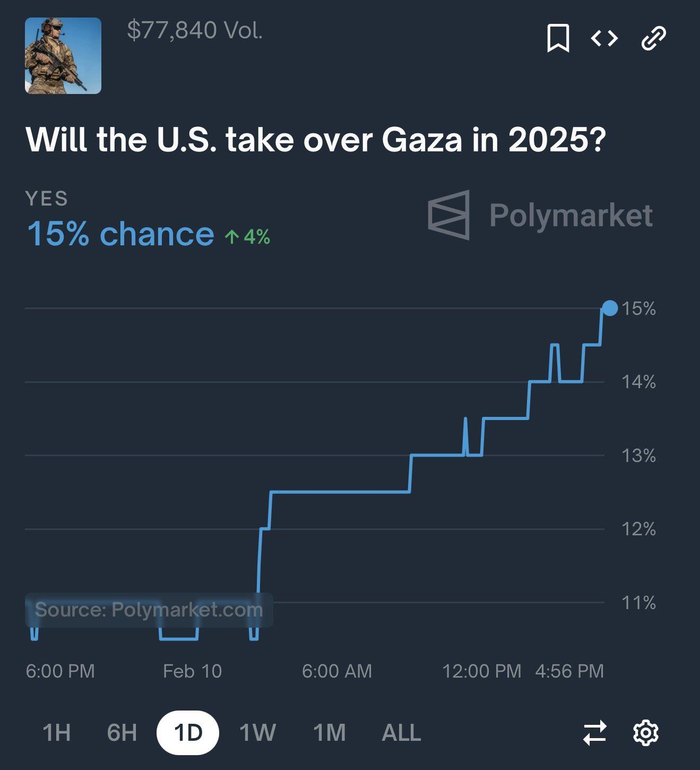Click the market title about Gaza

coord(316,140)
